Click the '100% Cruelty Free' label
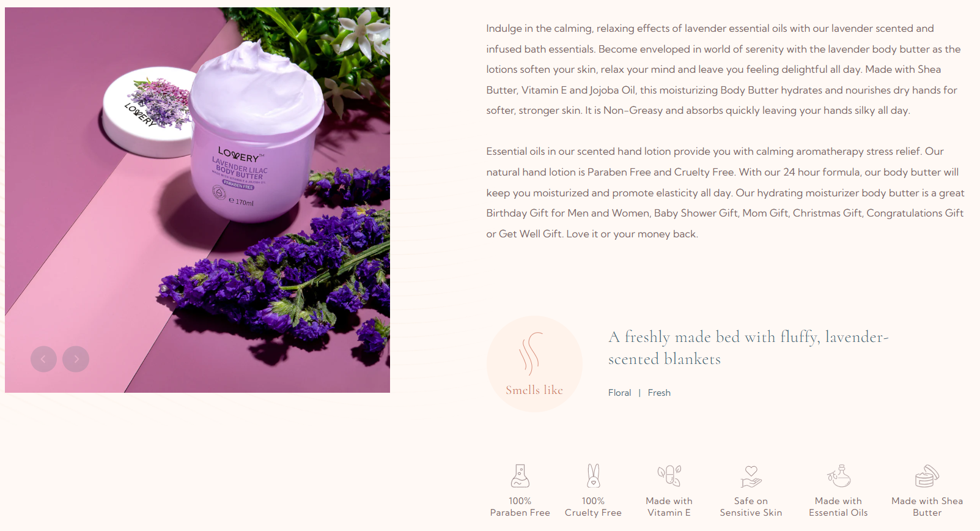The height and width of the screenshot is (531, 980). (x=593, y=507)
